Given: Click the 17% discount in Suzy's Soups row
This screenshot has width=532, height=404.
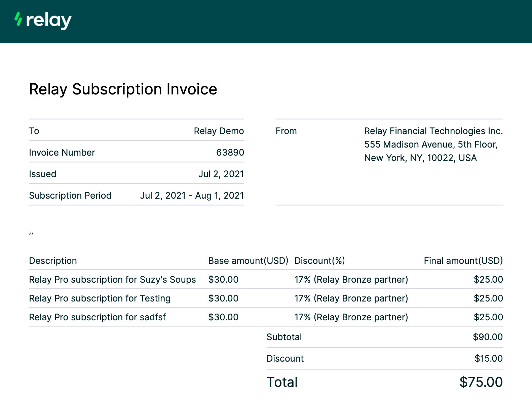Looking at the screenshot, I should coord(351,280).
